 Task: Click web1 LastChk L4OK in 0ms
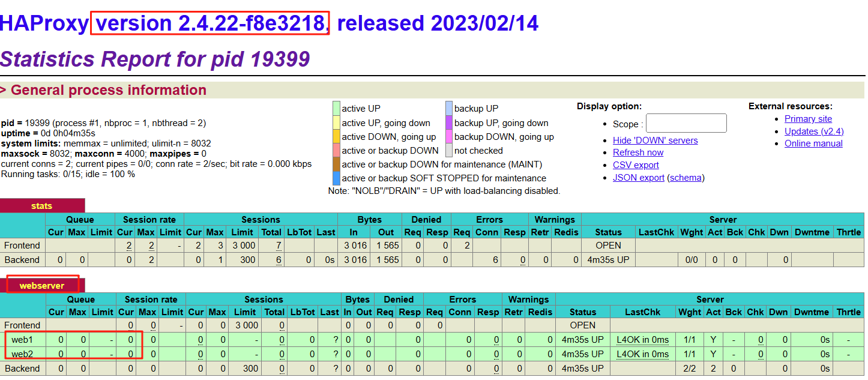point(642,340)
